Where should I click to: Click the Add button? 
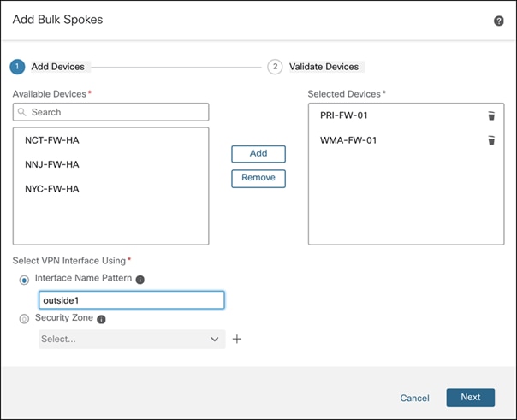coord(258,154)
